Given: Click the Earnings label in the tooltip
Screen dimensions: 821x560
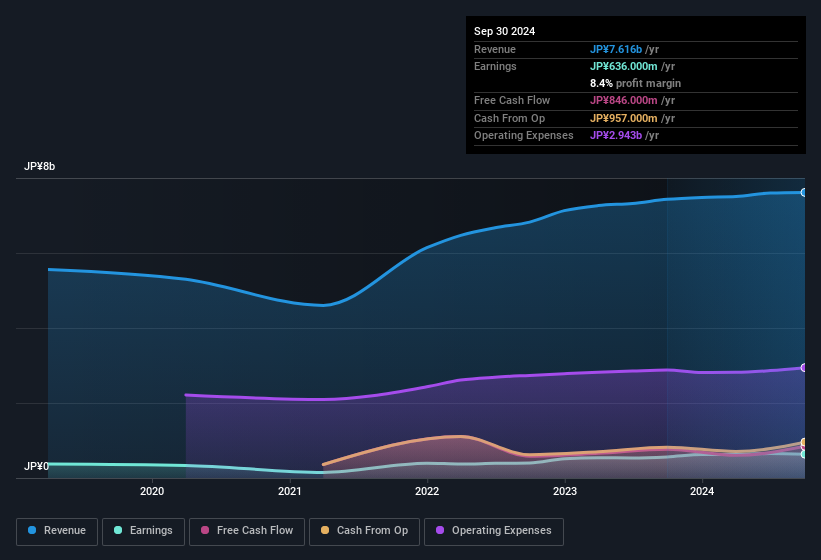Looking at the screenshot, I should pyautogui.click(x=495, y=66).
